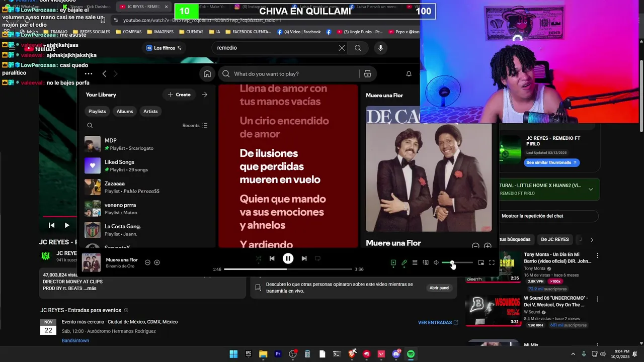Open options for W Sound 06 video
This screenshot has height=362, width=644.
[x=597, y=299]
